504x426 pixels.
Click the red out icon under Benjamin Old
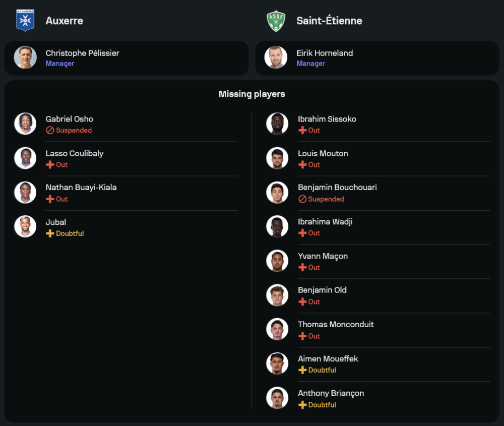(302, 302)
